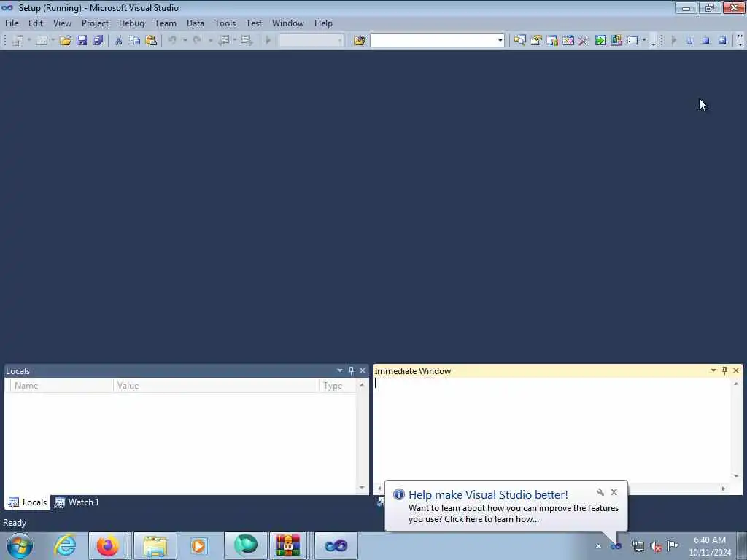This screenshot has width=747, height=560.
Task: Click inside the Find text input box
Action: coord(433,41)
